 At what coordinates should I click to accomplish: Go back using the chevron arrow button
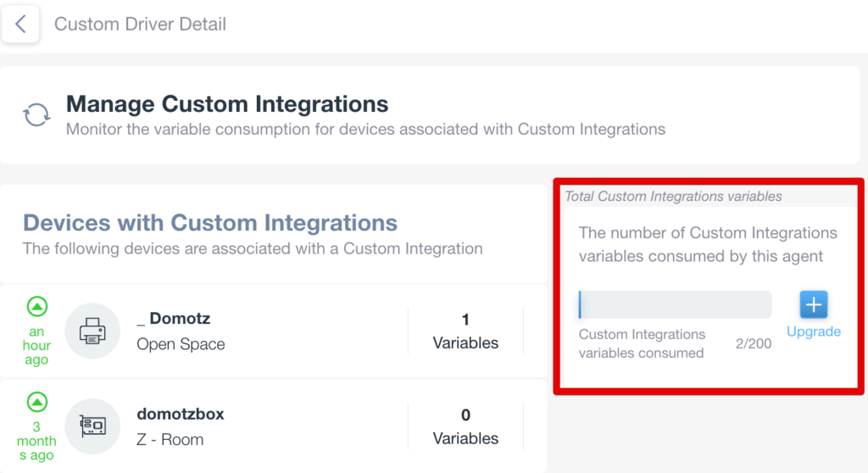click(20, 24)
